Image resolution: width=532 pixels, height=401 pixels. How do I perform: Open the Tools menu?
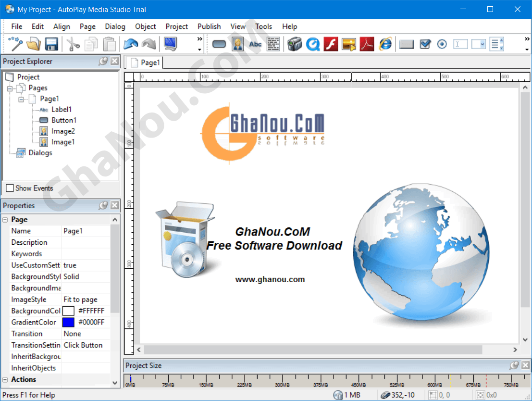click(264, 26)
